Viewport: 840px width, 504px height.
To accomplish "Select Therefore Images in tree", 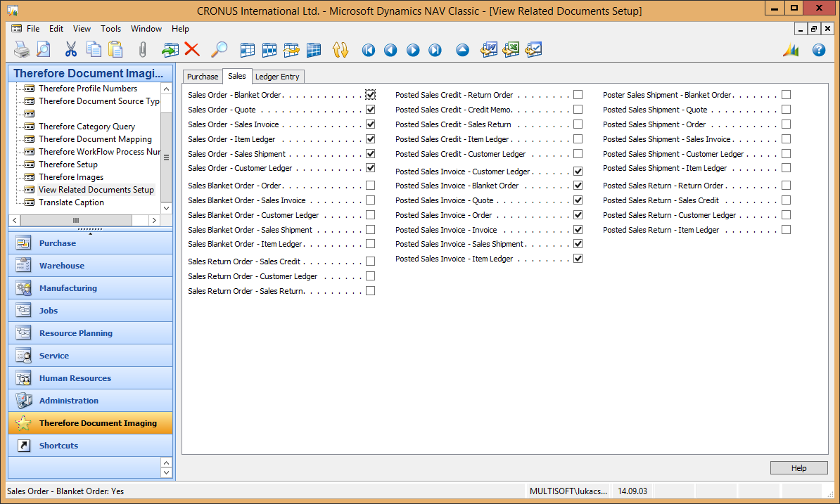I will pos(71,177).
